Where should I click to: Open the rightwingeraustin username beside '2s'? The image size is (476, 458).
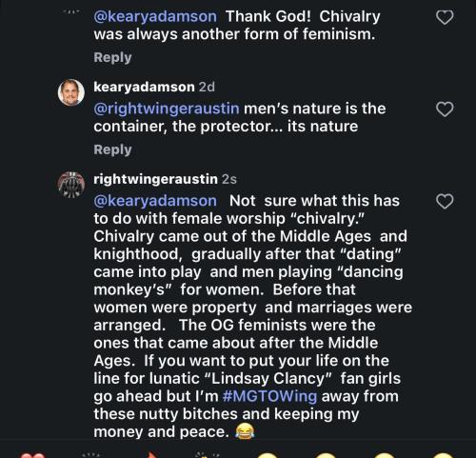point(155,179)
